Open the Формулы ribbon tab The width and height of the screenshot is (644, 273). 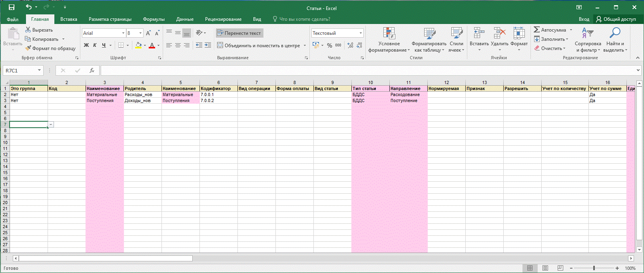click(154, 19)
